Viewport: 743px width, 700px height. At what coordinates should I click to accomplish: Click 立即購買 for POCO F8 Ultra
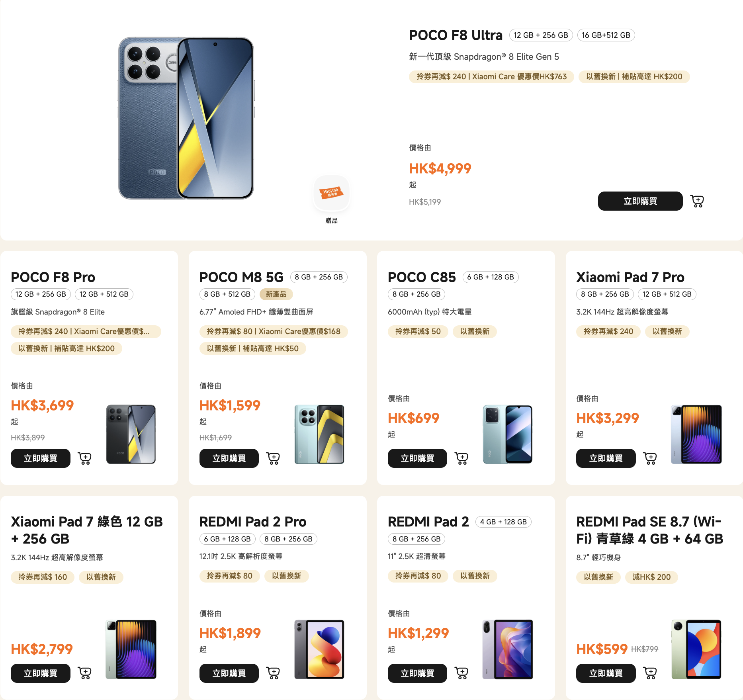click(640, 201)
